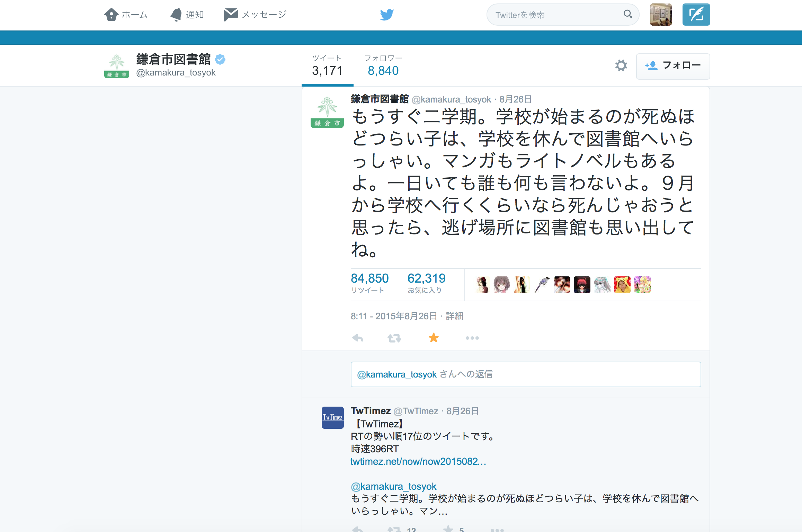Toggle the favorite star on main tweet
Image resolution: width=802 pixels, height=532 pixels.
coord(434,337)
